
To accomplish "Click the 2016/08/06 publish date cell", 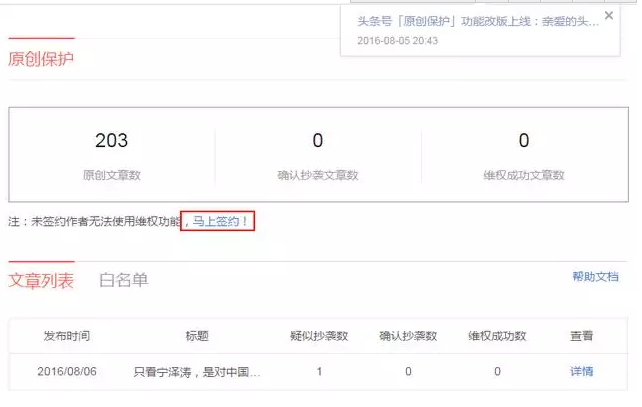I will pos(66,372).
